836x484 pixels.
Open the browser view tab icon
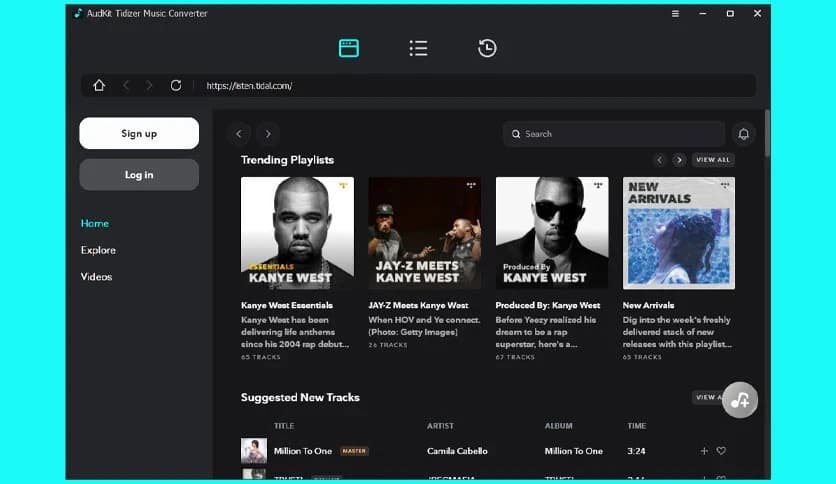(x=349, y=48)
